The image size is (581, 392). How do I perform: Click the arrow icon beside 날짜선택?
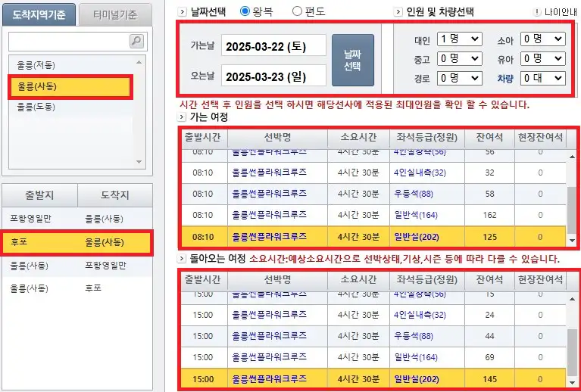pos(182,12)
